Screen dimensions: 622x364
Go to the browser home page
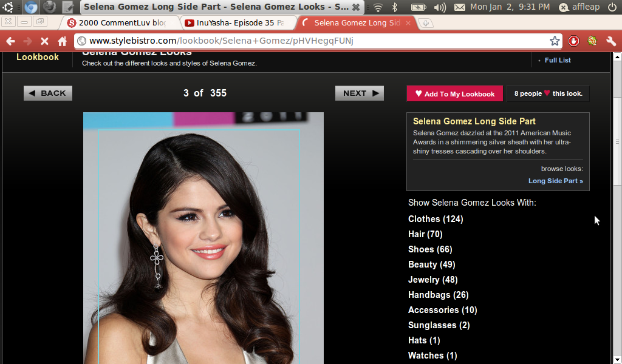tap(63, 41)
